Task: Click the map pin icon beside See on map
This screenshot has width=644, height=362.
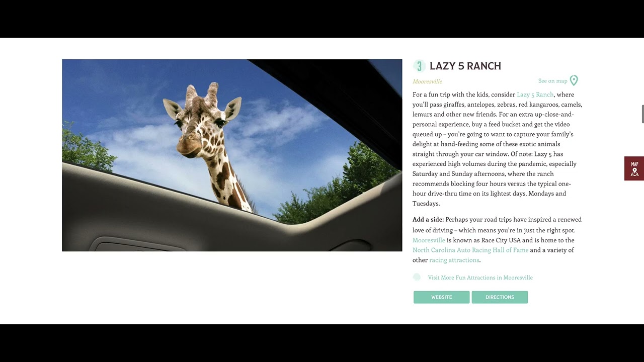Action: [574, 80]
